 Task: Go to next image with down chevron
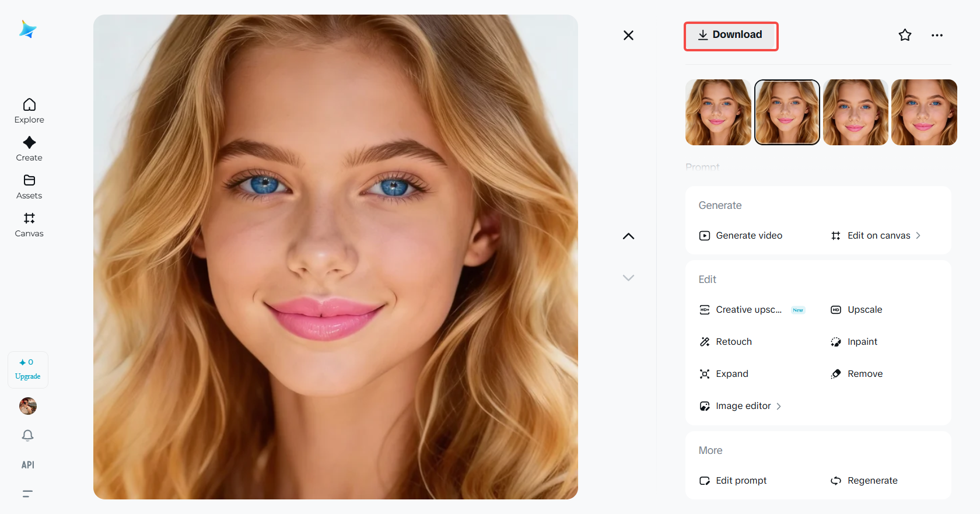click(628, 278)
